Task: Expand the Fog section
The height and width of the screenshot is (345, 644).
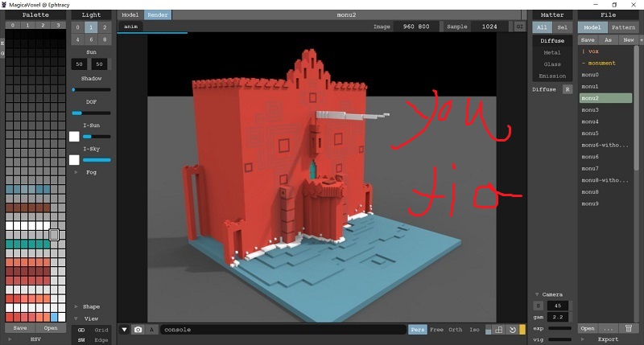Action: coord(90,172)
